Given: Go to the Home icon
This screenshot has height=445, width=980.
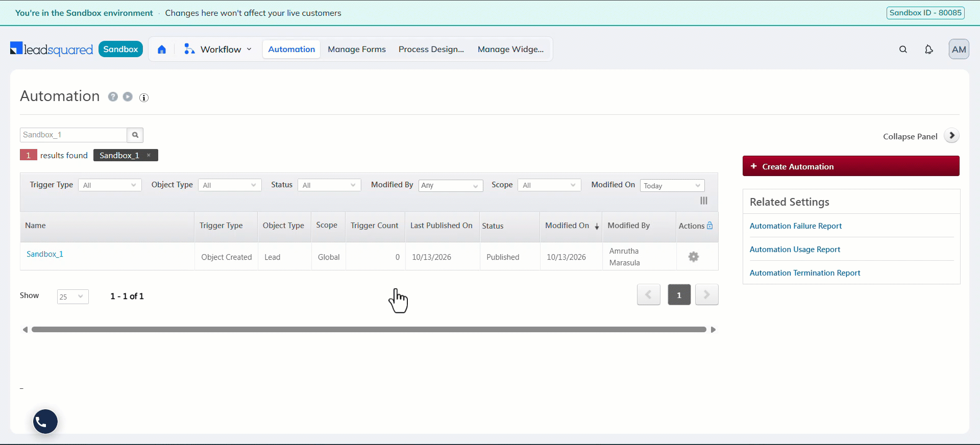Looking at the screenshot, I should [x=162, y=50].
